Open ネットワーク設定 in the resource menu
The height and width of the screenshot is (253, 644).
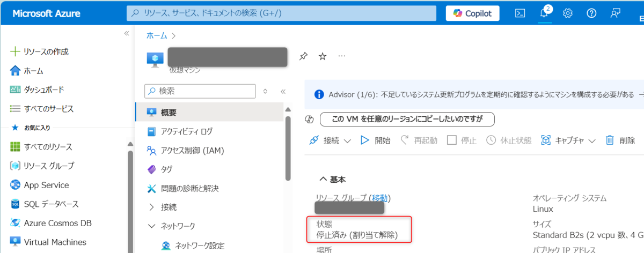(200, 245)
